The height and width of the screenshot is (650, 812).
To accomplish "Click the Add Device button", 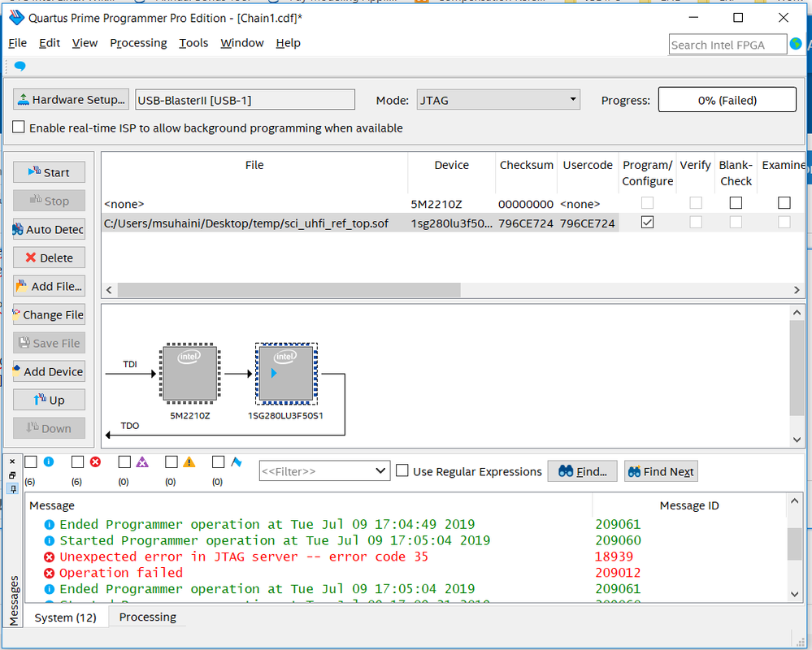I will tap(49, 371).
